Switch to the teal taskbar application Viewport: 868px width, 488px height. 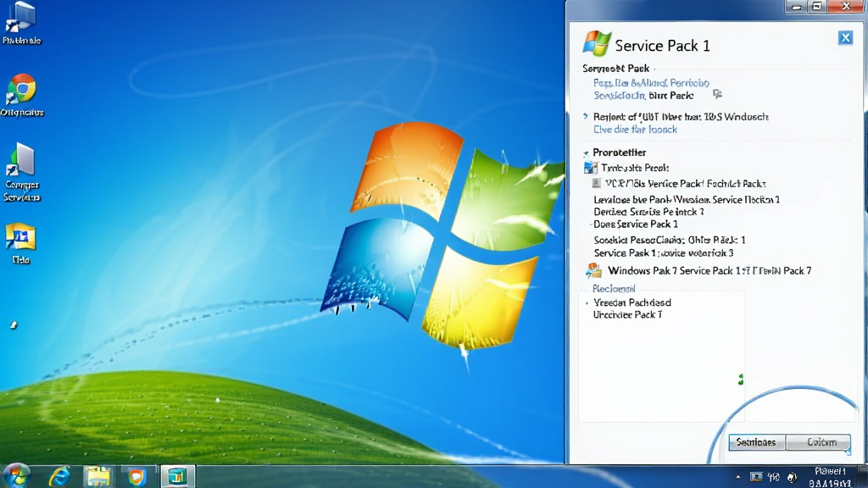177,476
